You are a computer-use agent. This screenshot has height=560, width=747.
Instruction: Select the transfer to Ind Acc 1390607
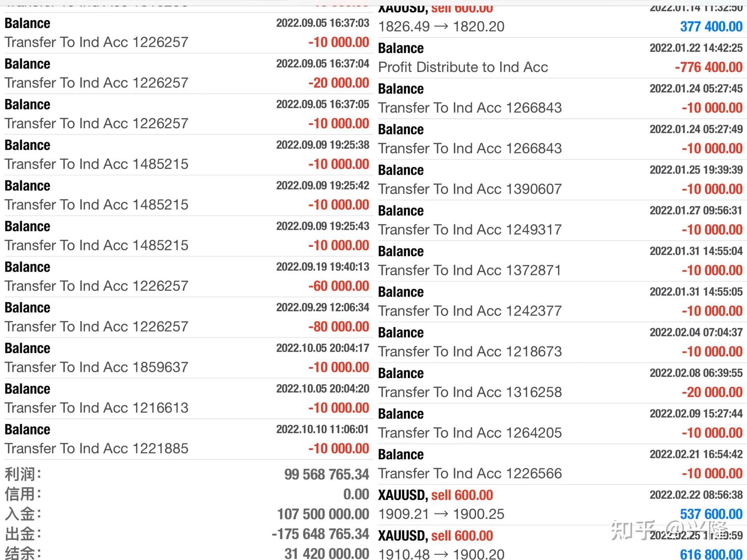470,189
